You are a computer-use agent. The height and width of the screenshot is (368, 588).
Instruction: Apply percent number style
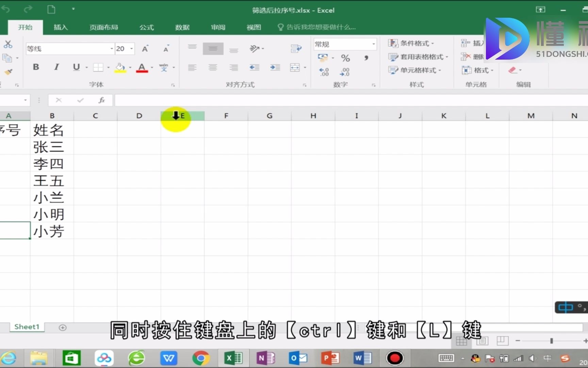pyautogui.click(x=345, y=58)
